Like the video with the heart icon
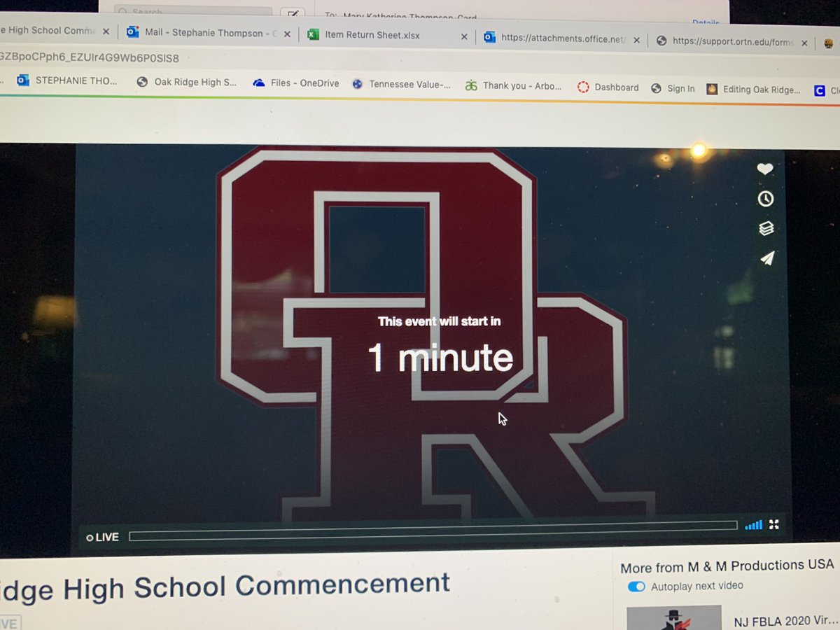Screen dimensions: 840x630 765,169
